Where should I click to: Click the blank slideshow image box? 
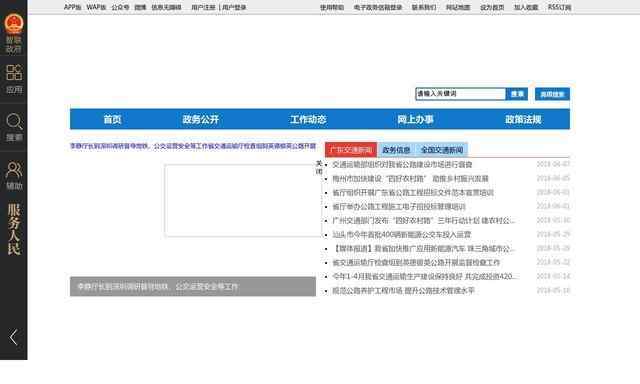(x=243, y=201)
